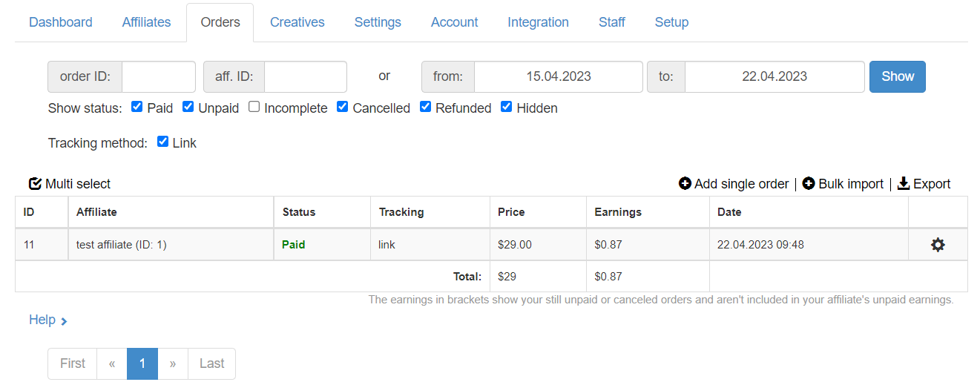Open the from date picker field
The width and height of the screenshot is (980, 382).
point(558,76)
